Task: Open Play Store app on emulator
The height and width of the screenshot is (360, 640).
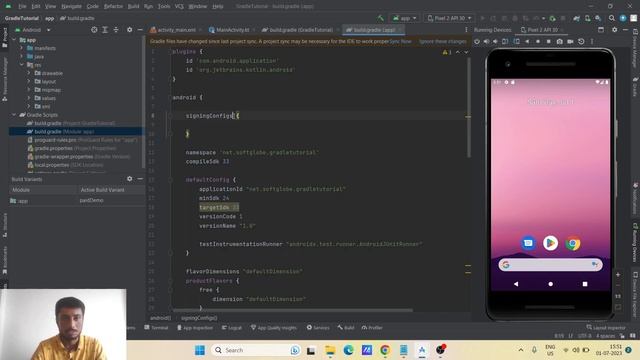Action: [x=550, y=243]
